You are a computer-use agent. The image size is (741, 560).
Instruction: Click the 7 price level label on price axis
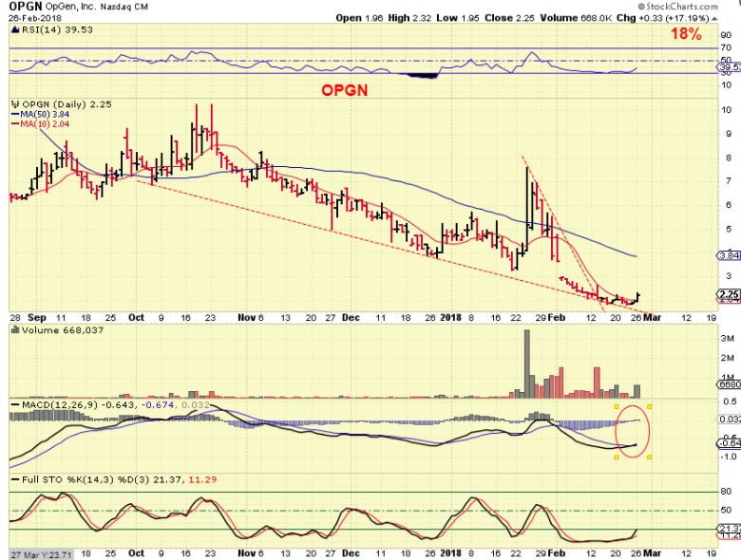(729, 181)
